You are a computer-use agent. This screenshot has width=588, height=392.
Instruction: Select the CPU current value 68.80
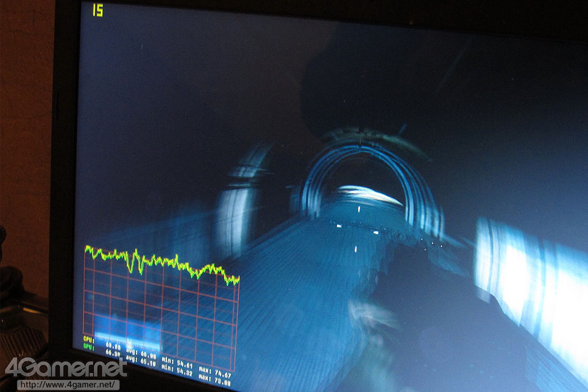113,346
